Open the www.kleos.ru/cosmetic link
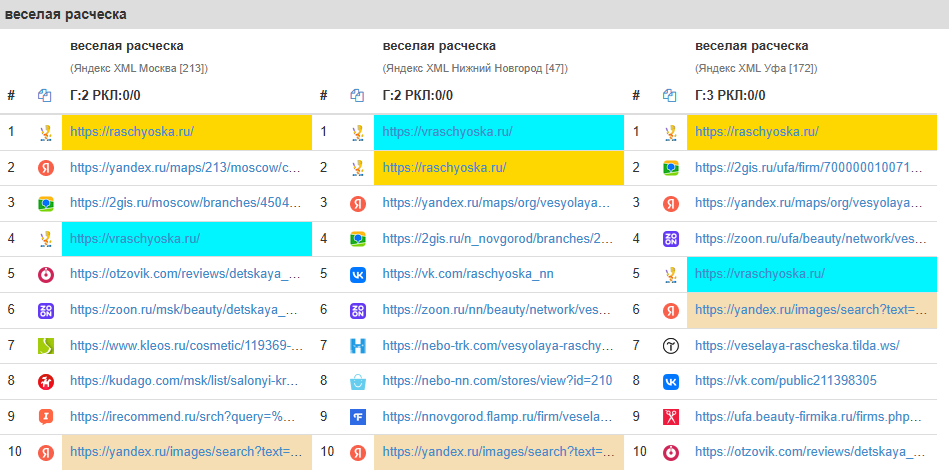Screen dimensions: 949x474 [185, 346]
